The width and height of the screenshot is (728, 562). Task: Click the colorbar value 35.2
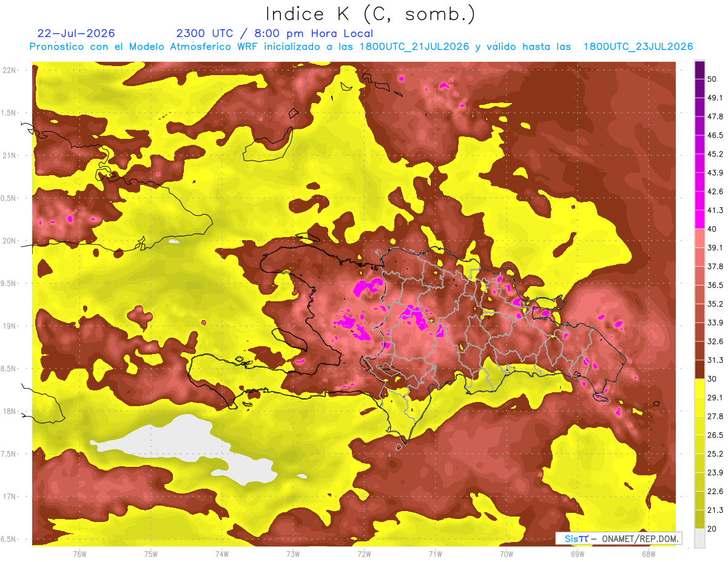pos(715,304)
